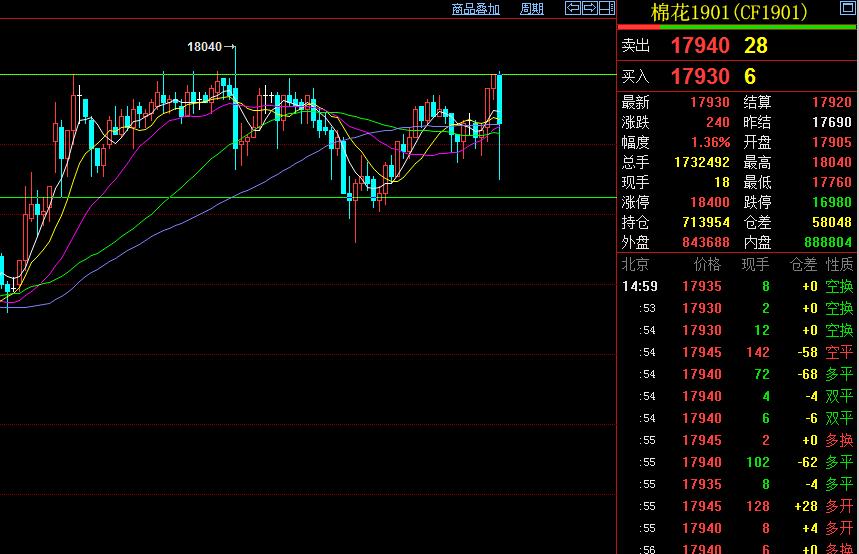Screen dimensions: 859x554
Task: Click the 空平 trade type label
Action: (x=839, y=352)
